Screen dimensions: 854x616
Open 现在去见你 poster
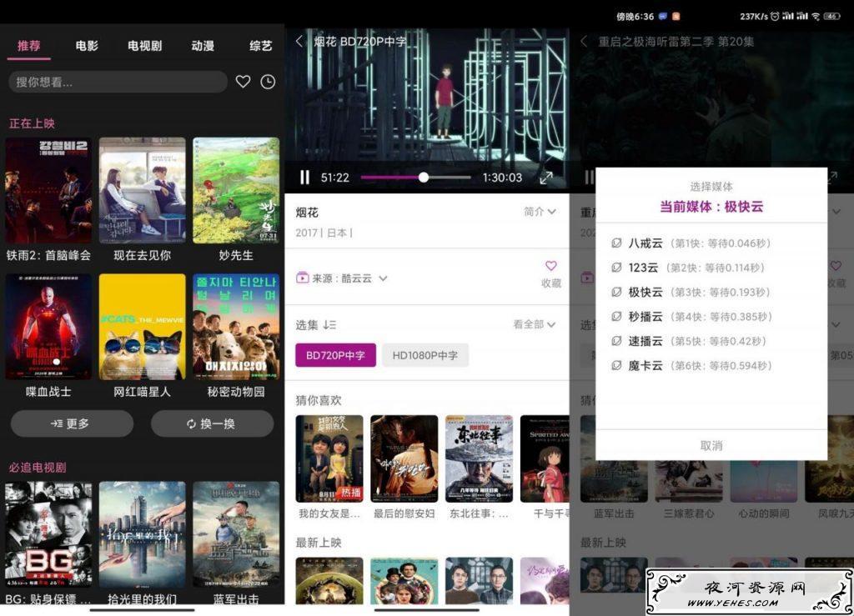[x=142, y=190]
